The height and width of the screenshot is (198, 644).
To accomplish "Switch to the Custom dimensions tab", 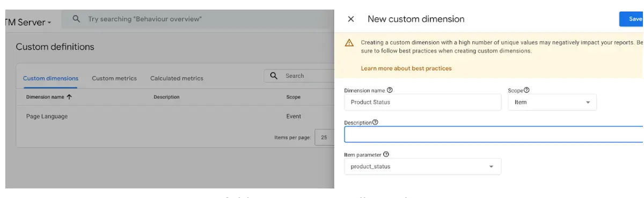I will click(50, 78).
